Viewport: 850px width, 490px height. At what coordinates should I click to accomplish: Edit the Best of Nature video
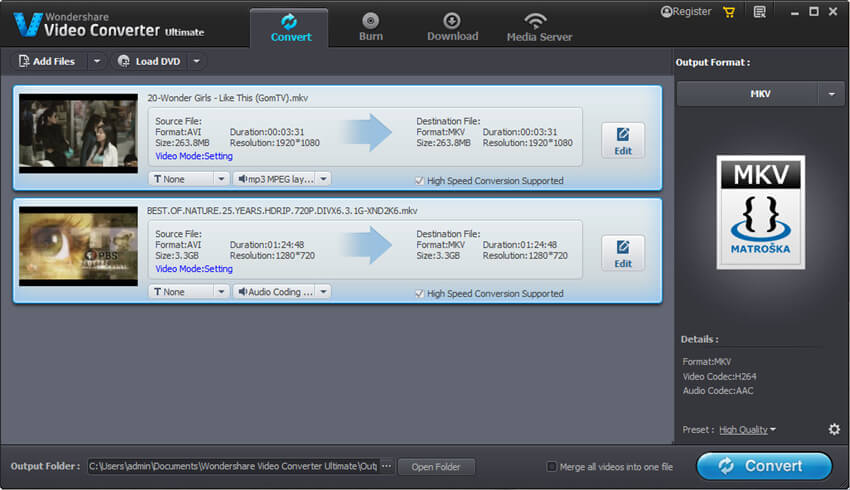click(x=623, y=254)
